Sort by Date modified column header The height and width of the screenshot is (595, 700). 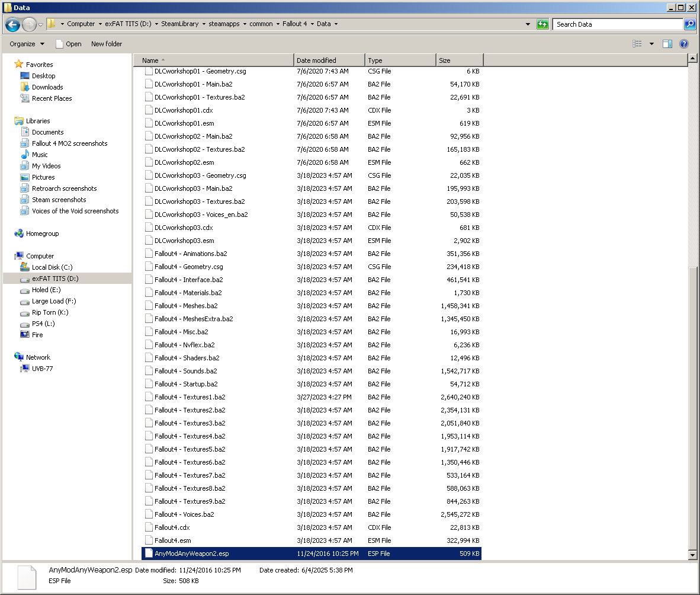pos(329,60)
